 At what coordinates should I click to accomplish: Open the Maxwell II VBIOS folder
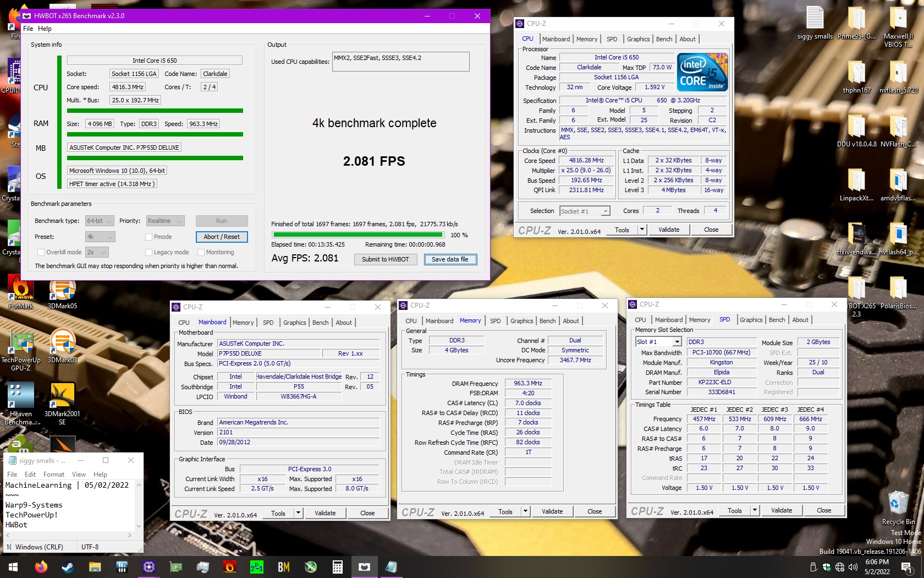[x=898, y=26]
